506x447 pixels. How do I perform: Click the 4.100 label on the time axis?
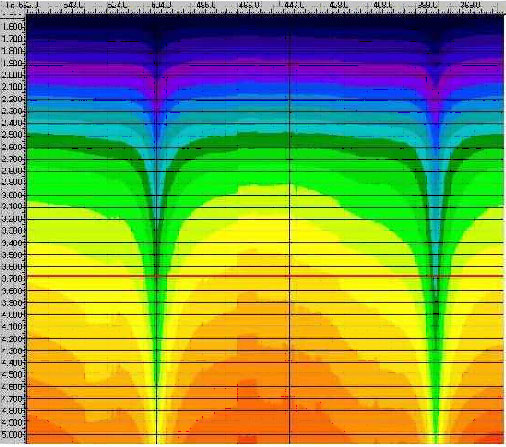pos(13,327)
